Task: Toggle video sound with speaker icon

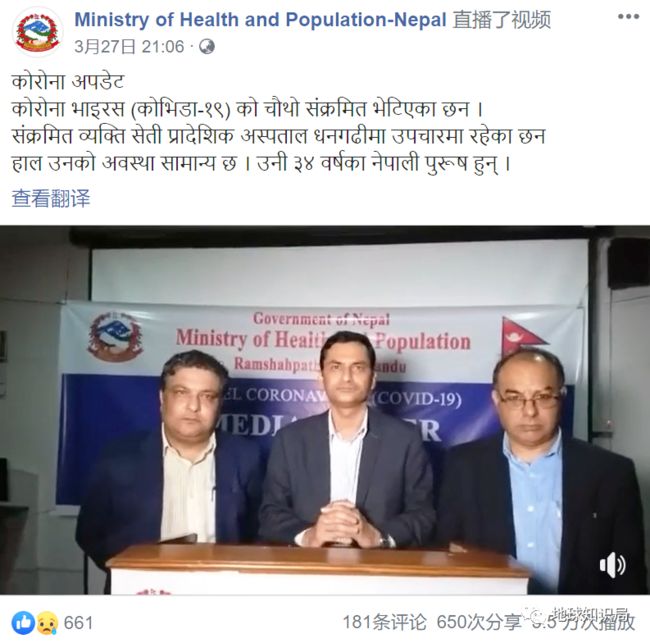Action: pos(612,565)
